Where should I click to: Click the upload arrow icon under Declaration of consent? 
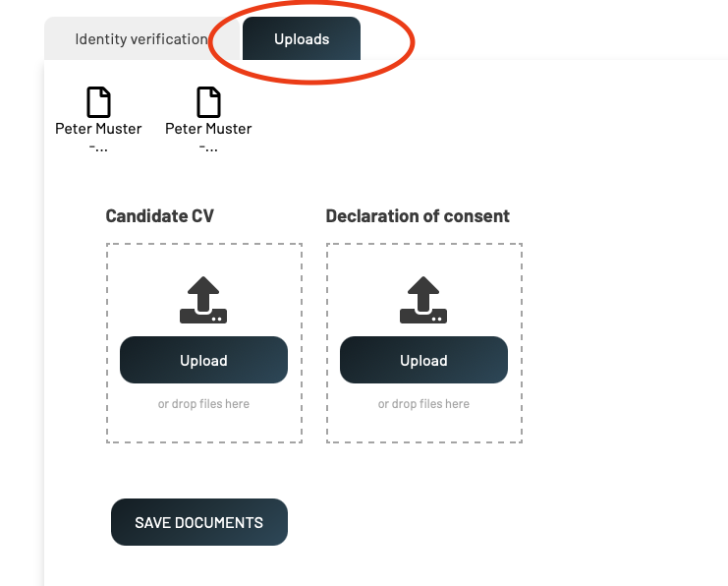(423, 300)
